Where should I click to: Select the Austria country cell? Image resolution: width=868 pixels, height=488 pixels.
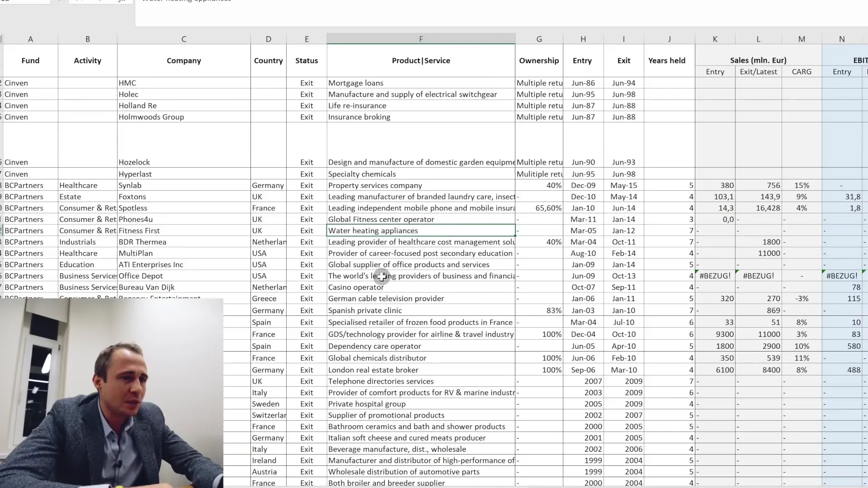(x=268, y=472)
